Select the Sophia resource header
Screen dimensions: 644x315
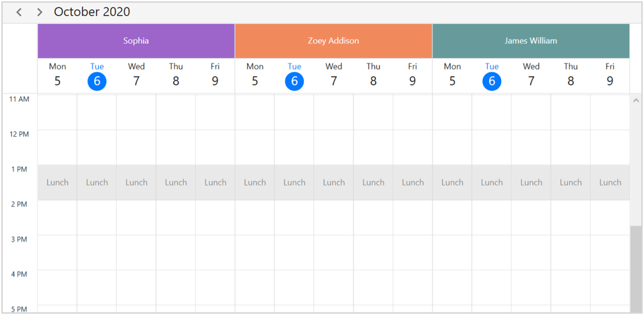pos(136,41)
